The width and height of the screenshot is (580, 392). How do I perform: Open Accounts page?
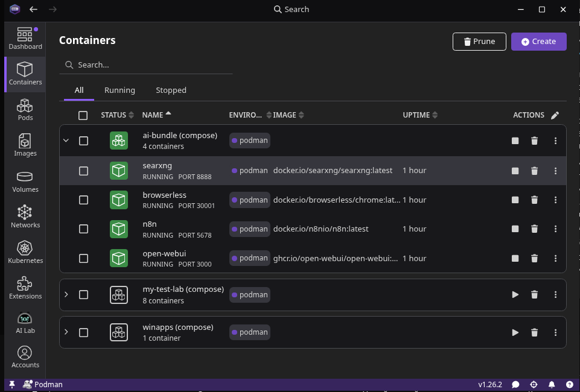25,357
